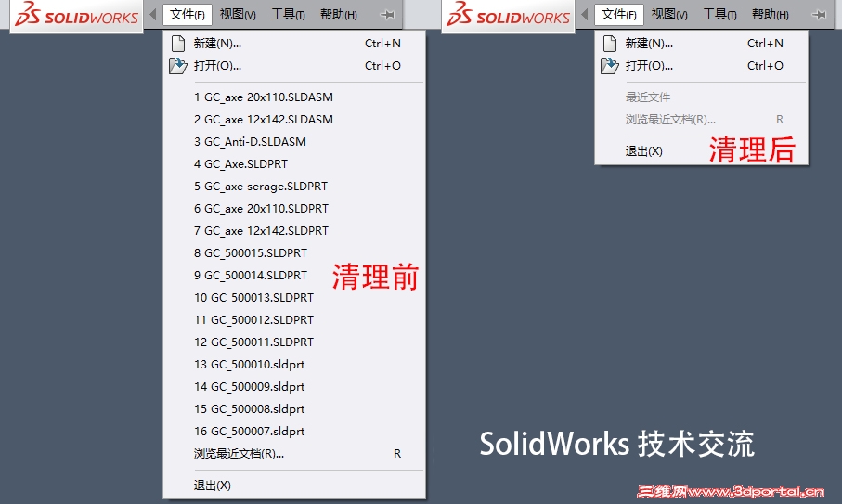Click the New document icon in the right menu
Image resolution: width=842 pixels, height=504 pixels.
610,44
